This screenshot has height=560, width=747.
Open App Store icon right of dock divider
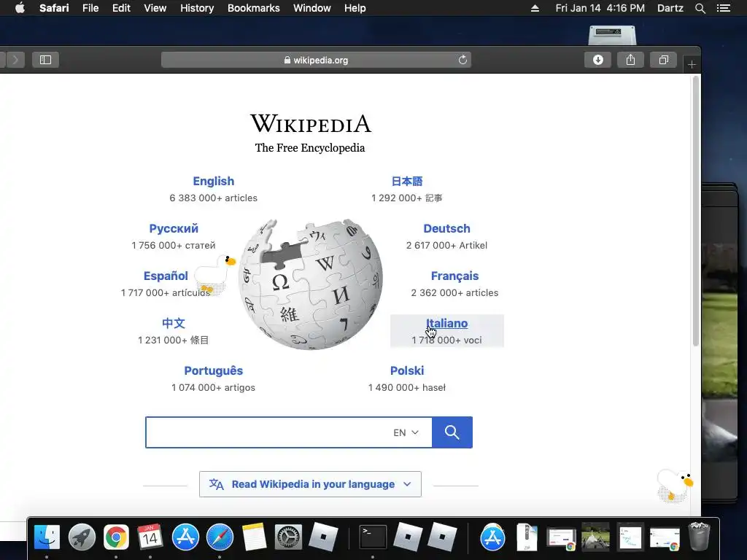492,537
